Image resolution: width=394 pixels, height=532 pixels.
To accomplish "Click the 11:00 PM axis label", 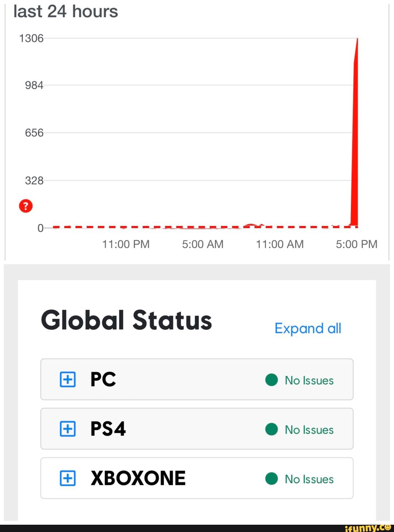I will [x=126, y=244].
